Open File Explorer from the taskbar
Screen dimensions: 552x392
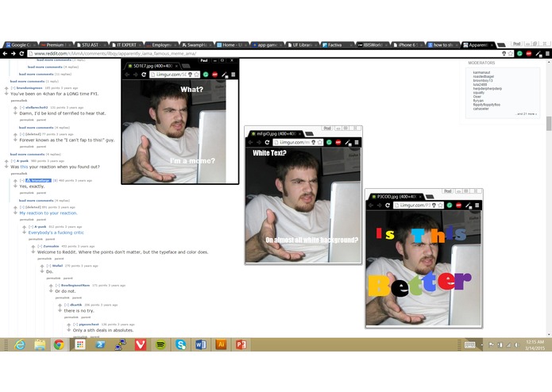click(x=40, y=344)
